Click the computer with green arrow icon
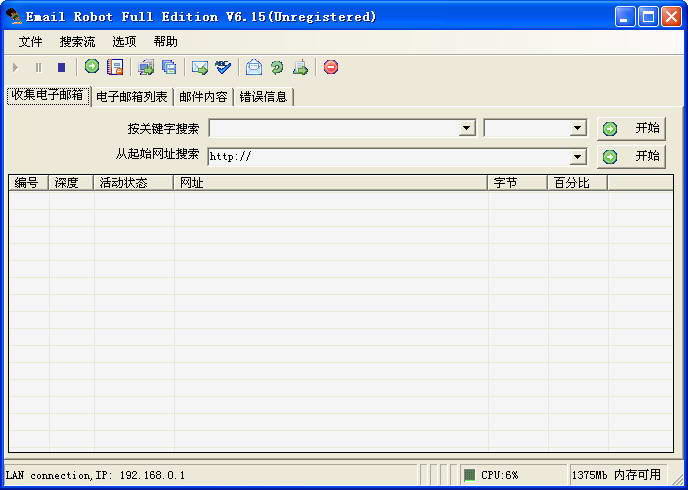 point(146,67)
